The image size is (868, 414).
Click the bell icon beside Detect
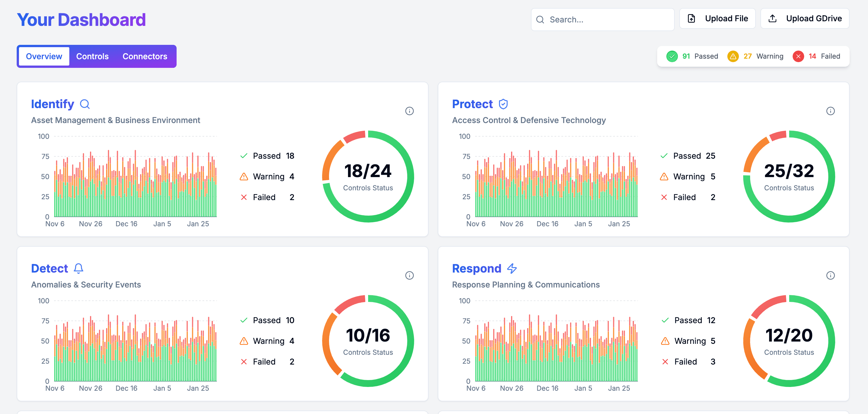79,269
